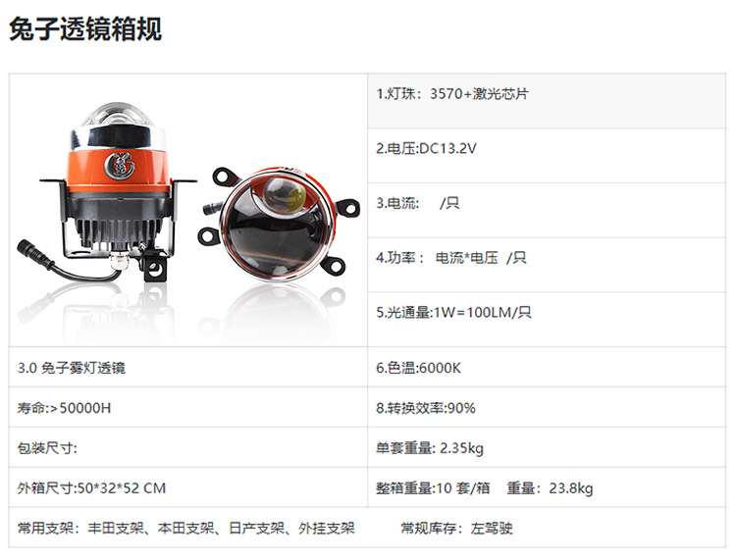
Task: Click the front-view round lens photo
Action: tap(281, 224)
